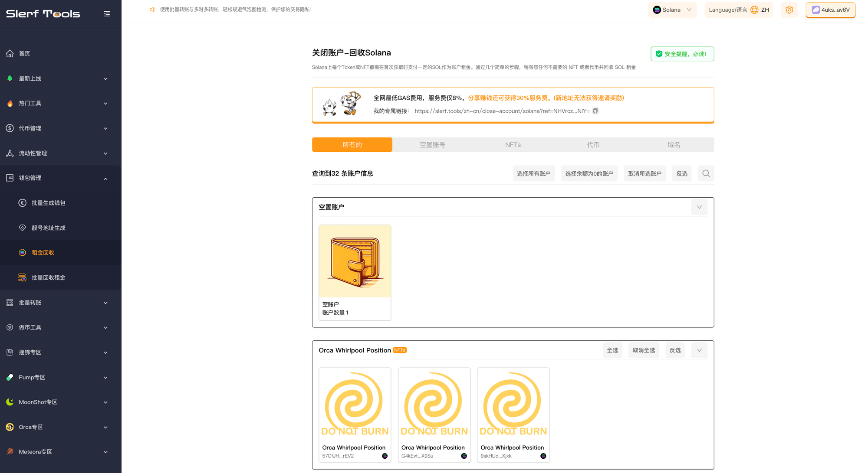Click the euro coin icon for 批量生成钱包

pyautogui.click(x=23, y=203)
